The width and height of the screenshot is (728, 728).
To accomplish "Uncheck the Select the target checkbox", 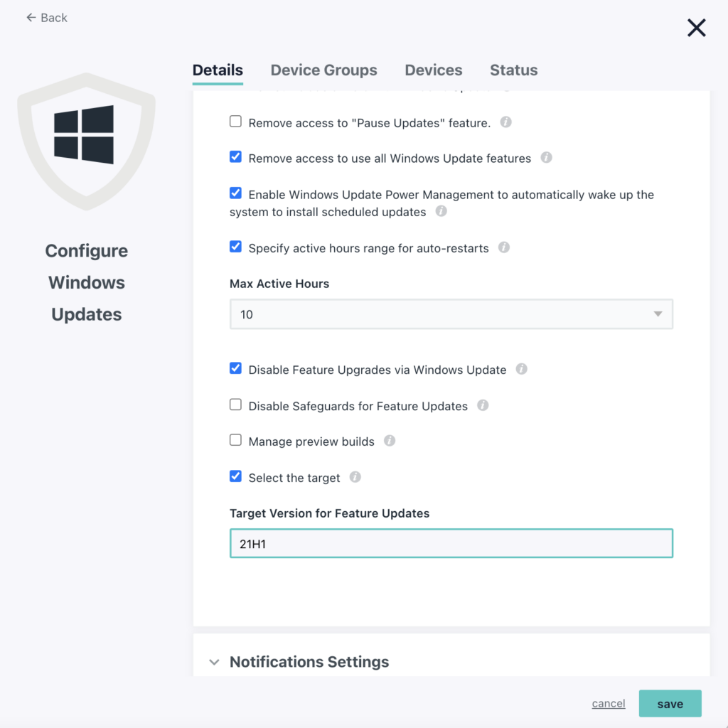I will click(235, 476).
